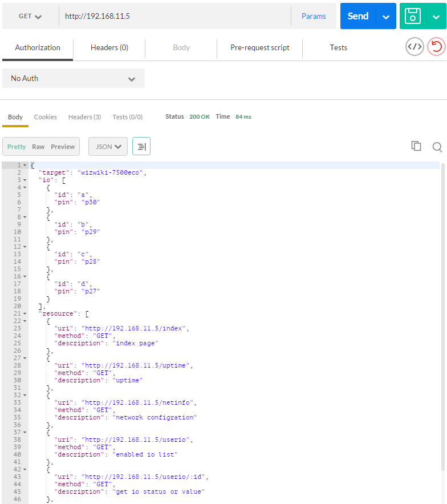Image resolution: width=447 pixels, height=504 pixels.
Task: Click the http://192.168.11.5/uptime uri value
Action: 135,365
